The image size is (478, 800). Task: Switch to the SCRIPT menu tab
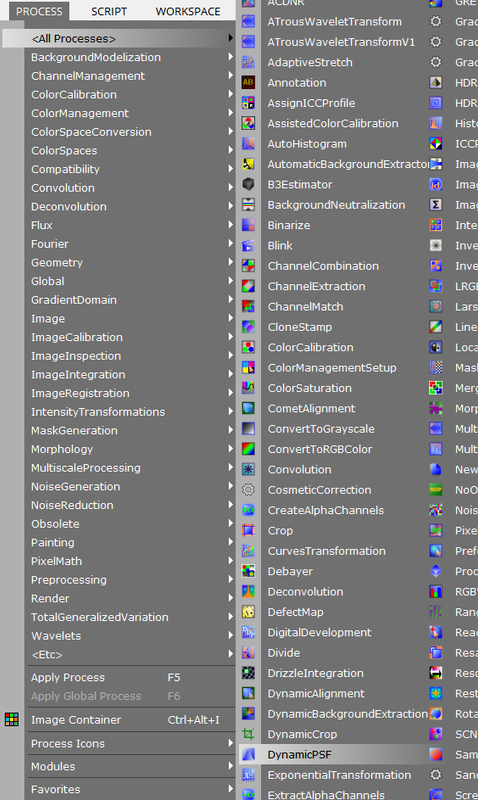click(109, 11)
